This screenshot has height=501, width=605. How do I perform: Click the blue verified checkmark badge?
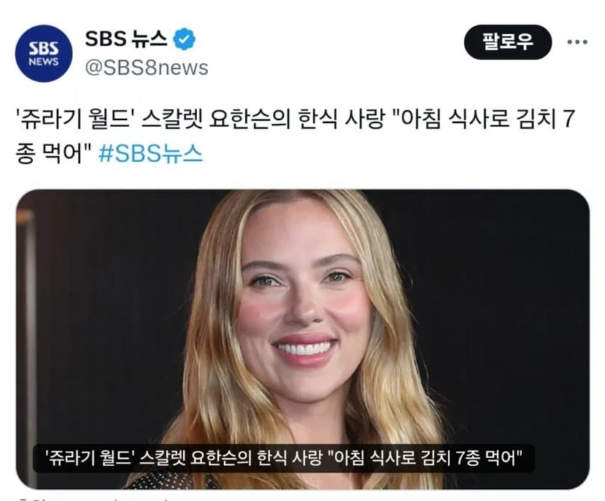[x=184, y=39]
